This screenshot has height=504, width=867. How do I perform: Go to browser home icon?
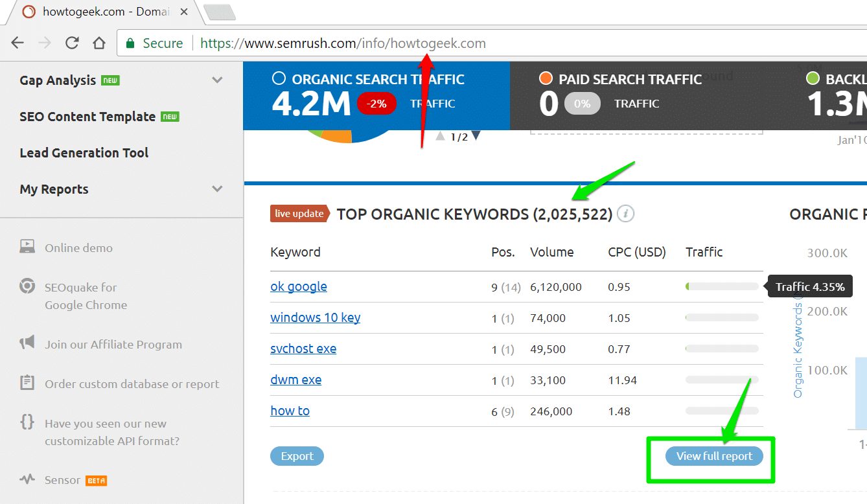click(99, 43)
